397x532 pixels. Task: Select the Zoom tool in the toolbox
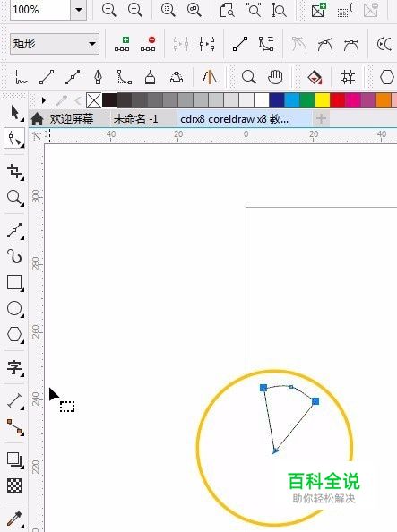click(x=15, y=198)
